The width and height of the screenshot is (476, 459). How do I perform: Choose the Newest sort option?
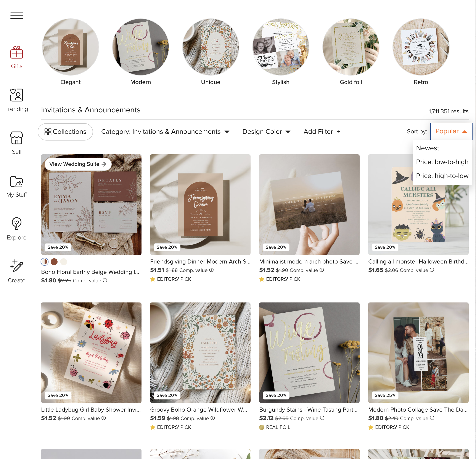pyautogui.click(x=428, y=148)
